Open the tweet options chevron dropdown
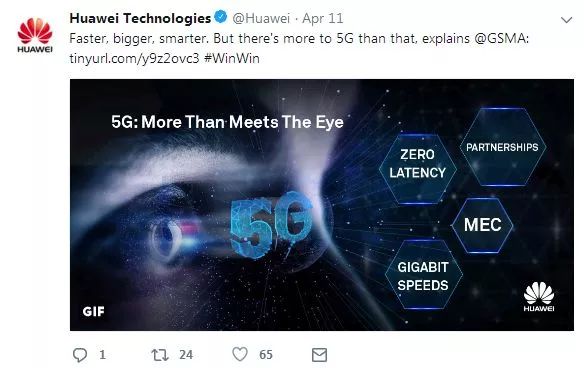 pyautogui.click(x=566, y=20)
